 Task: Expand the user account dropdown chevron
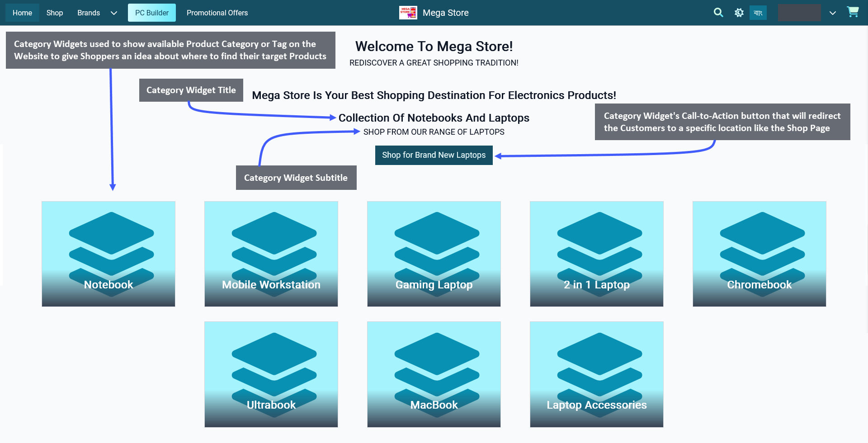click(833, 13)
